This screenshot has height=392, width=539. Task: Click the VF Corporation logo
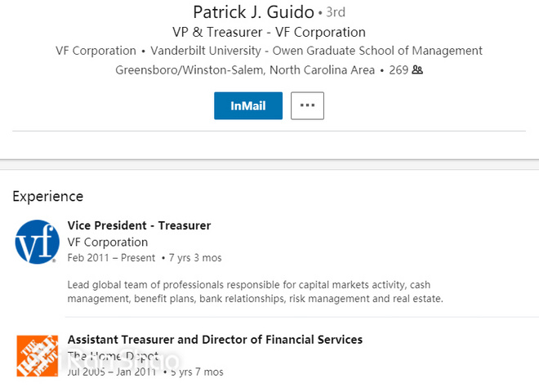click(x=37, y=242)
